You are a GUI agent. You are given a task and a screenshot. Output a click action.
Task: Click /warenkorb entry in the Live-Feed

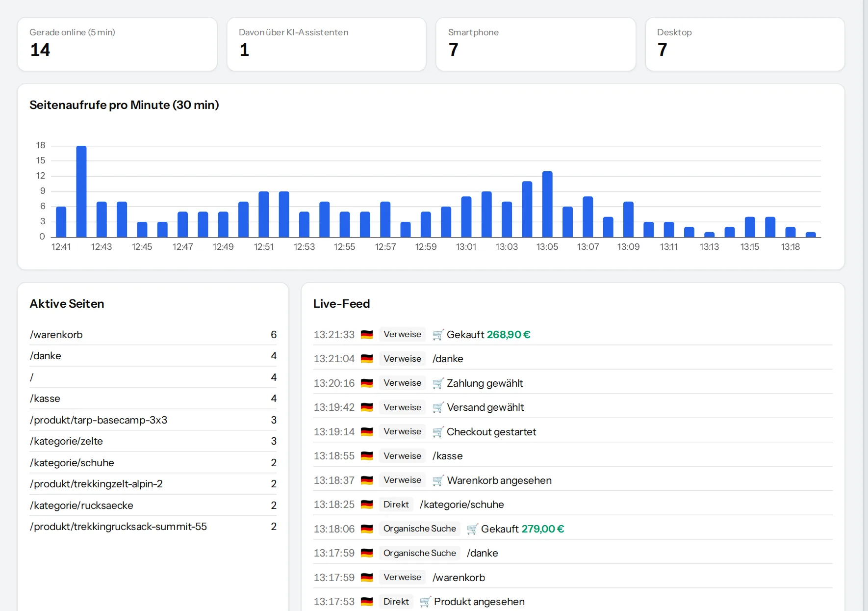tap(459, 578)
